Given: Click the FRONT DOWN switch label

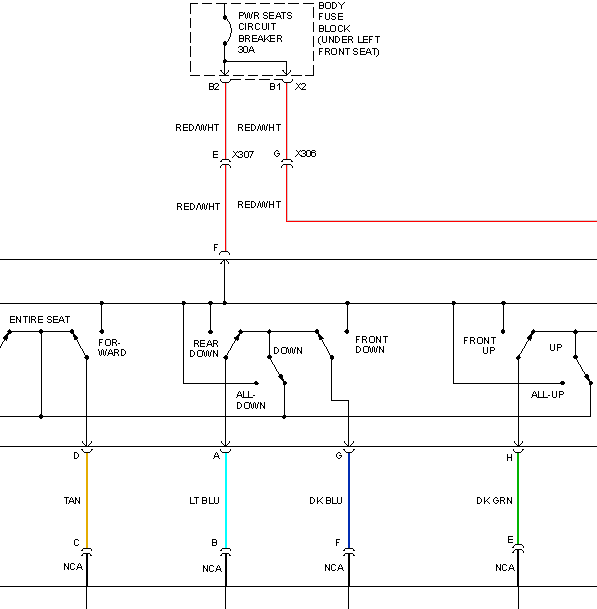Looking at the screenshot, I should [371, 345].
